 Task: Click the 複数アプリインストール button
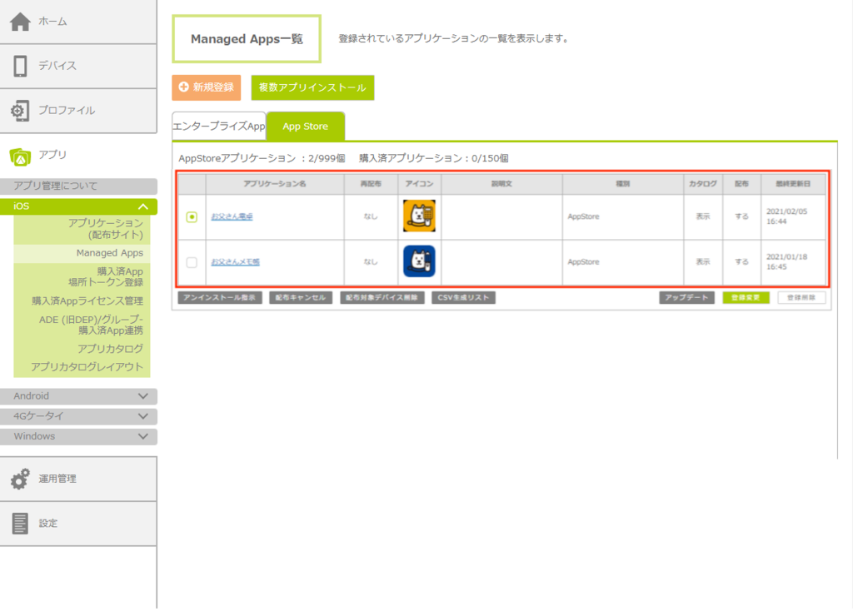click(312, 87)
